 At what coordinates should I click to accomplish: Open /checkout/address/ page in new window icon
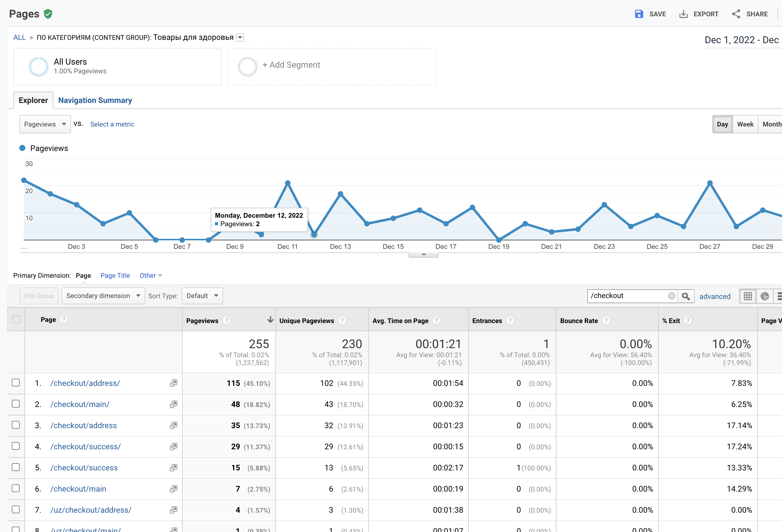[173, 383]
